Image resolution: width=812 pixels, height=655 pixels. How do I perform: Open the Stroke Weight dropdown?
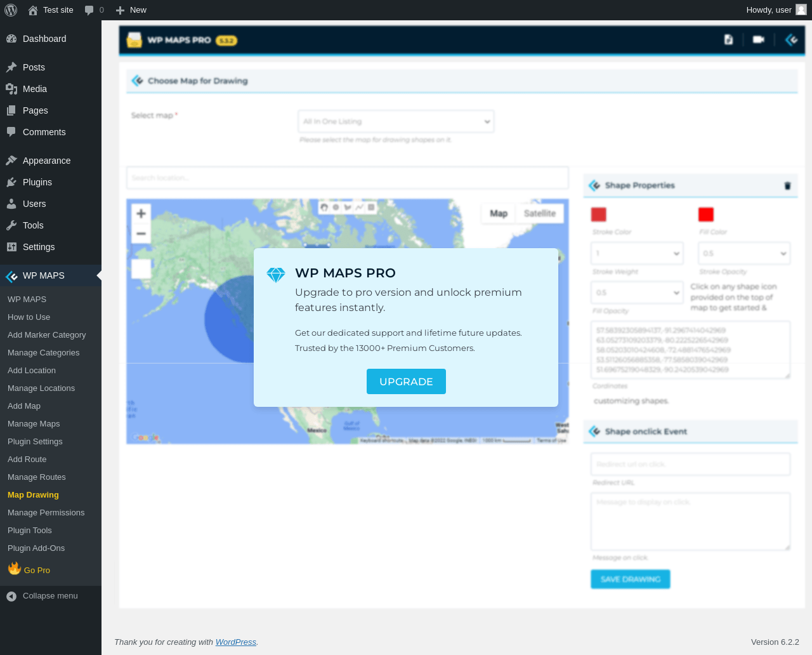click(x=637, y=253)
